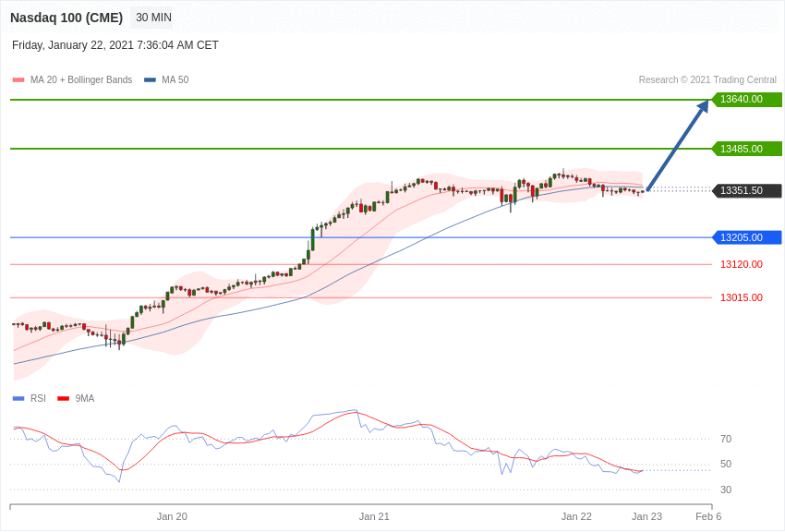Click the RSI 50 level label

(x=726, y=464)
